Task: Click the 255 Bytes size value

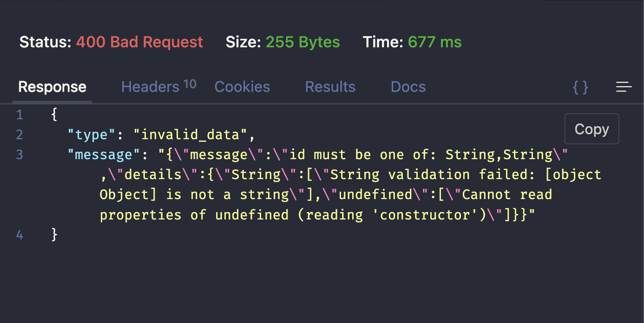Action: (302, 42)
